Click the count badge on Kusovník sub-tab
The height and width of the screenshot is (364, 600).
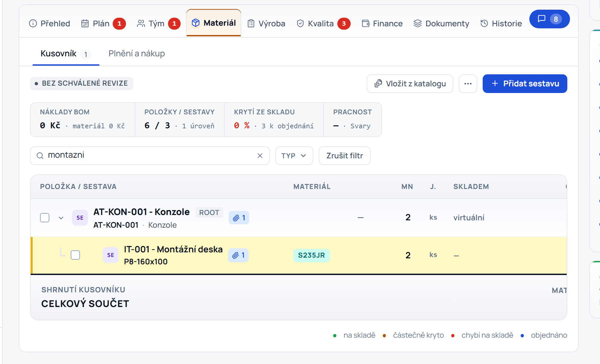[x=86, y=54]
